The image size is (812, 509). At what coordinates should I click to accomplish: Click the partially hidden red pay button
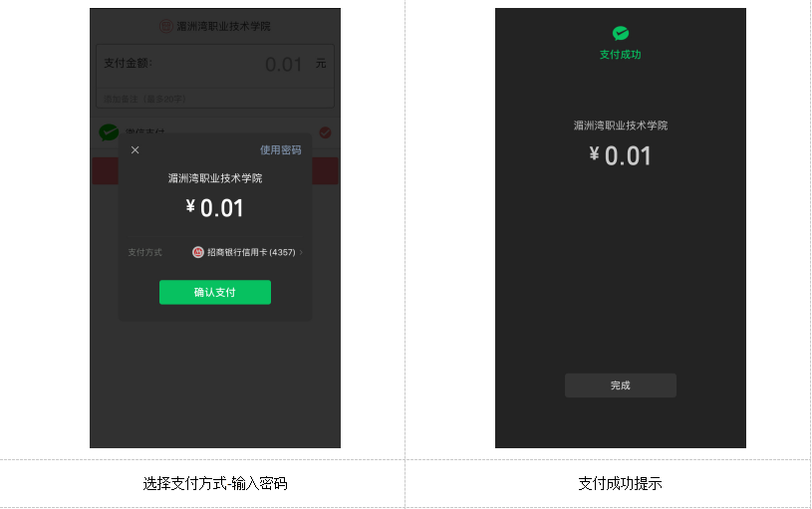pyautogui.click(x=215, y=171)
